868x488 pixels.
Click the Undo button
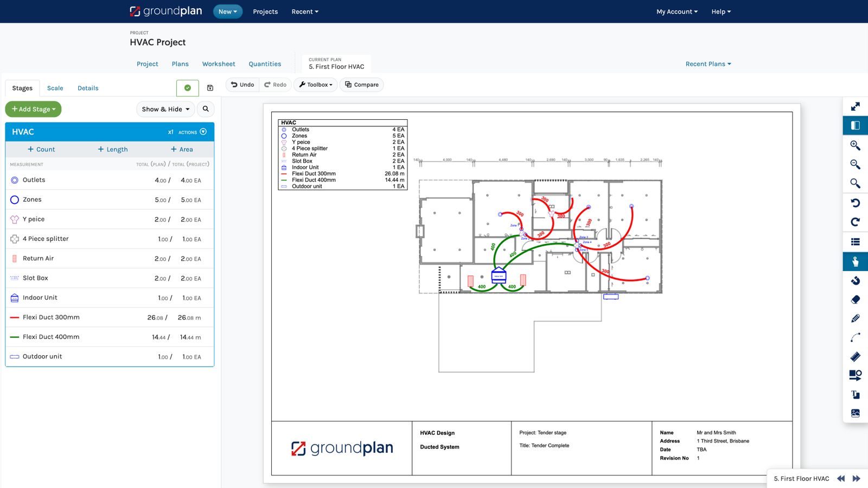pos(242,85)
